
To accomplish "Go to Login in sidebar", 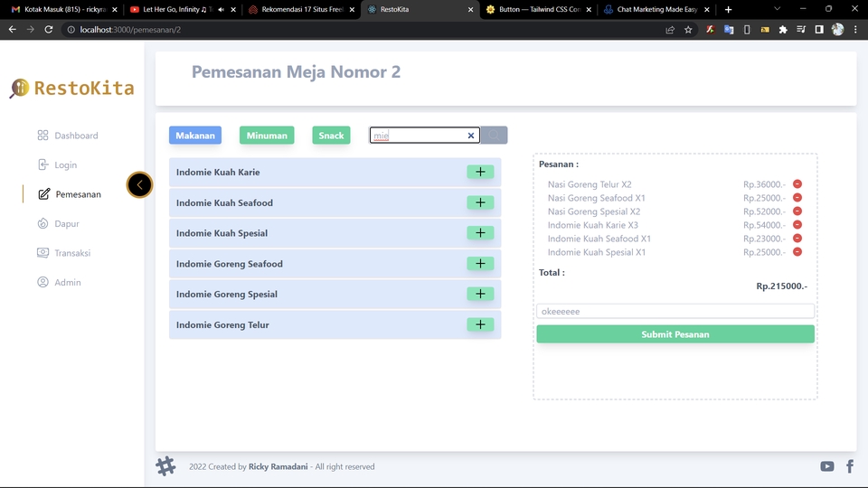I will 57,164.
